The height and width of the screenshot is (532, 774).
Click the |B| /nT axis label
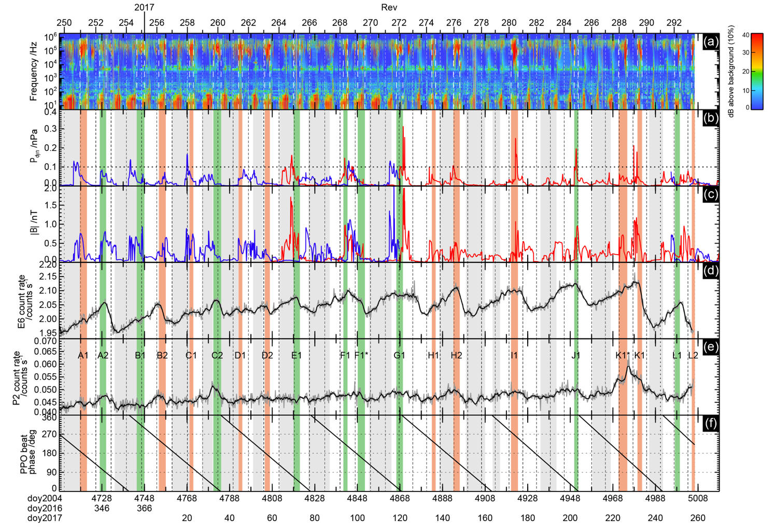click(34, 223)
